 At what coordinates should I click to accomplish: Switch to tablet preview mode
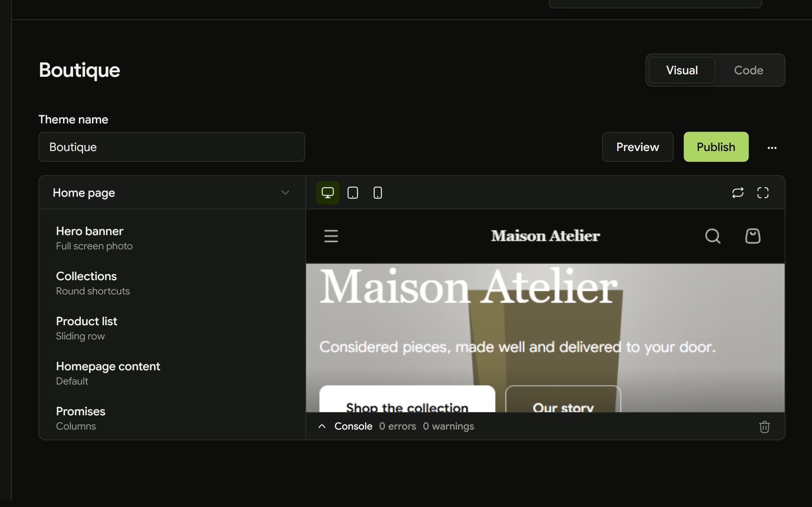click(352, 193)
